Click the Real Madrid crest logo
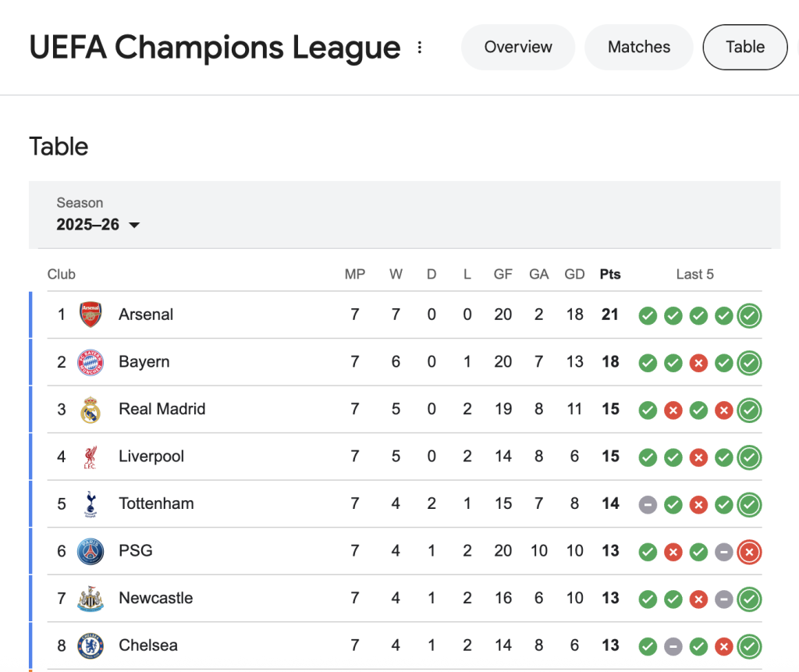The height and width of the screenshot is (672, 799). coord(90,409)
